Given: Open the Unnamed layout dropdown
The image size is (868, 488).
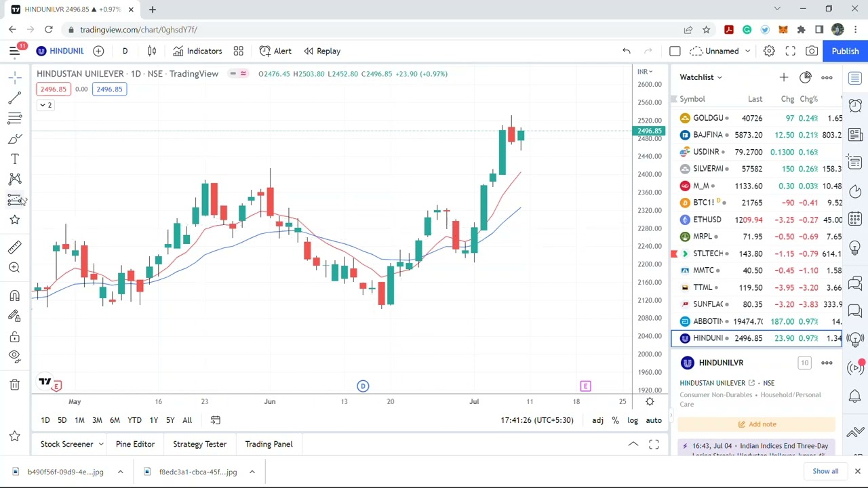Looking at the screenshot, I should (x=722, y=51).
